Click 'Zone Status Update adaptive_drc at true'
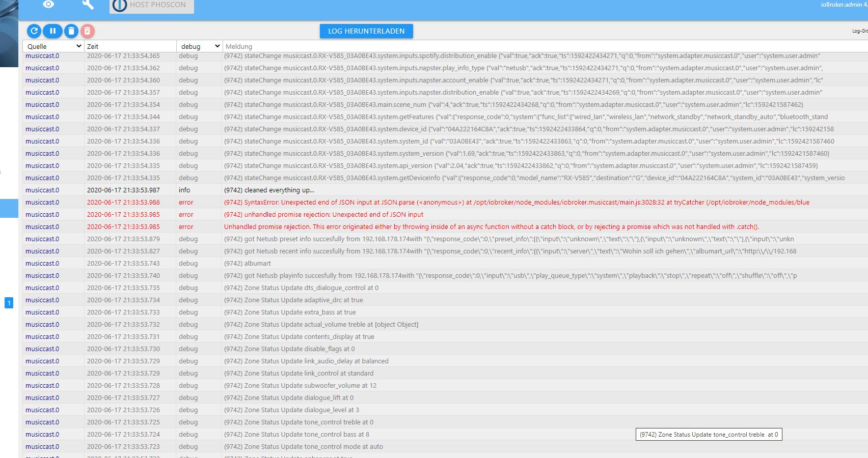Viewport: 868px width, 458px height. [293, 300]
